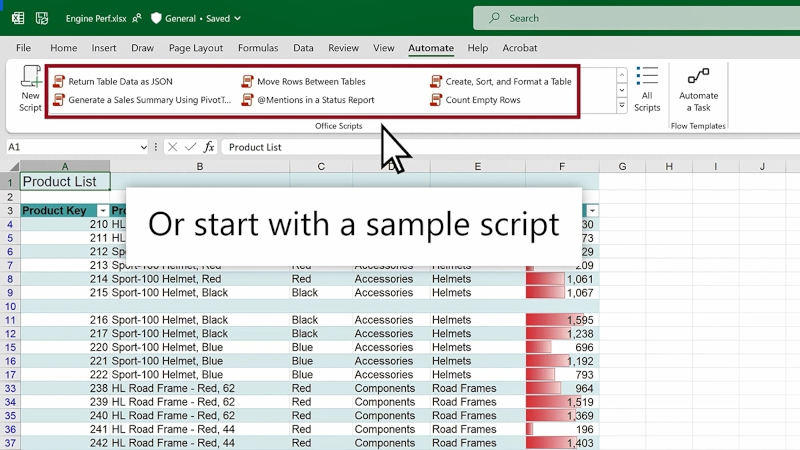Click the formula bar confirm checkmark icon
This screenshot has height=450, width=800.
(190, 147)
